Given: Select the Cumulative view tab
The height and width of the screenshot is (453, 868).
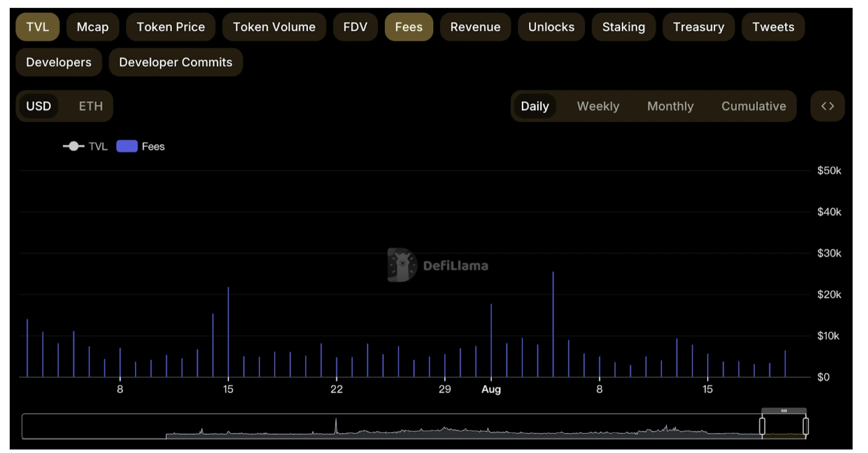Looking at the screenshot, I should (x=753, y=106).
